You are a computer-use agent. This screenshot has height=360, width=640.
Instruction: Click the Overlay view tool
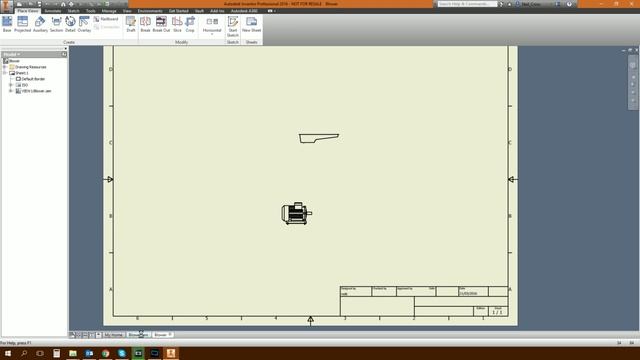84,24
